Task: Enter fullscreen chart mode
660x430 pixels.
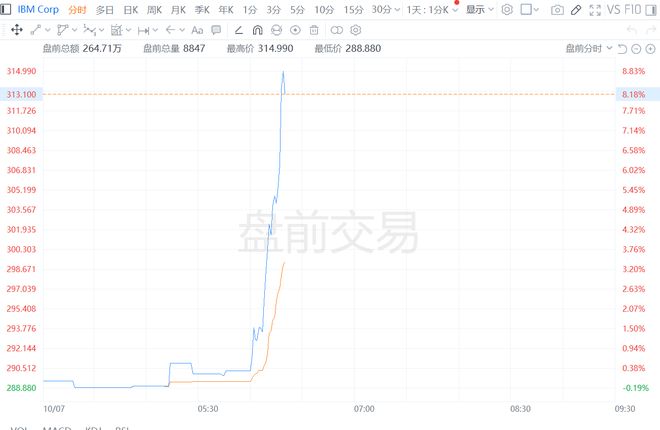Action: [595, 10]
